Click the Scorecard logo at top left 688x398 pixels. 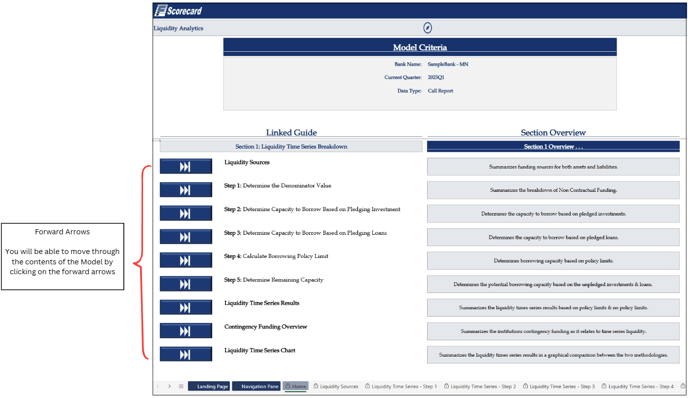click(x=178, y=11)
